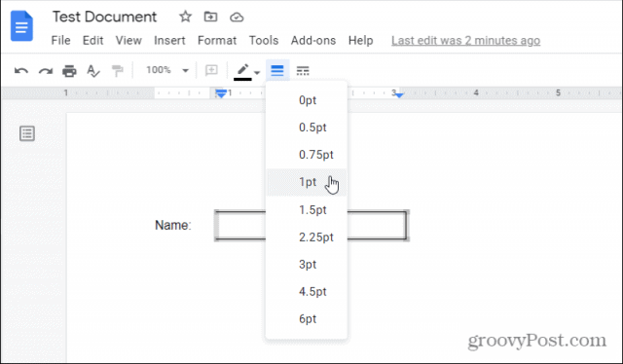Image resolution: width=623 pixels, height=364 pixels.
Task: Open the Format menu
Action: tap(217, 41)
